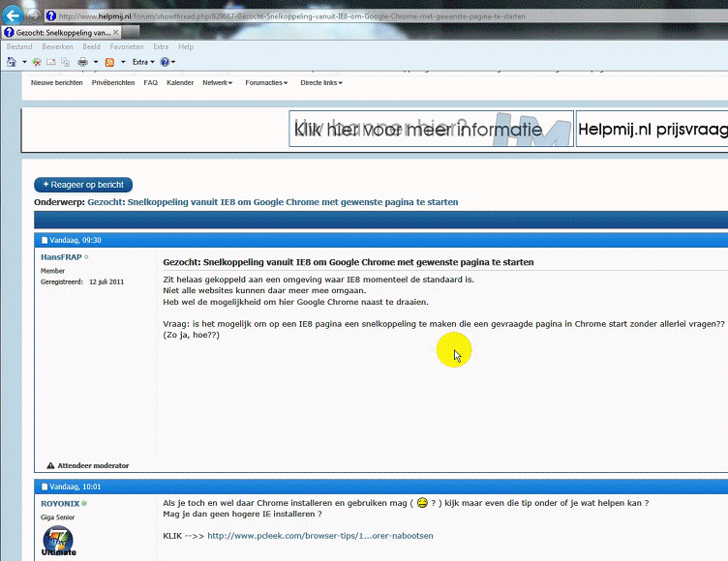Open the Bewerken menu
The image size is (728, 561).
tap(57, 46)
